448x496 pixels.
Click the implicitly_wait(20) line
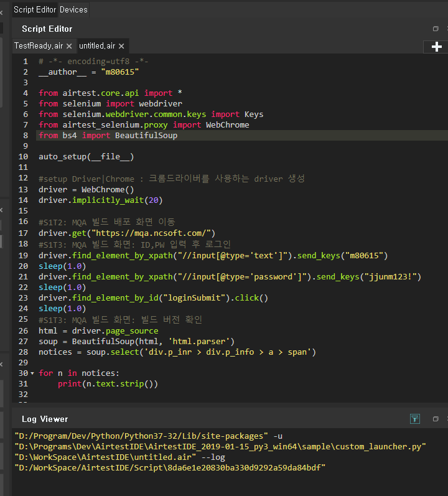click(x=101, y=200)
